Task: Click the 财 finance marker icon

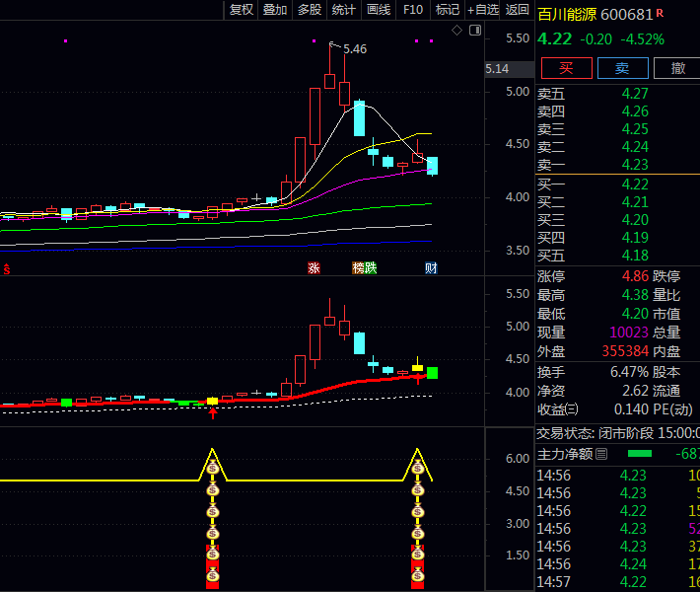Action: (x=431, y=268)
